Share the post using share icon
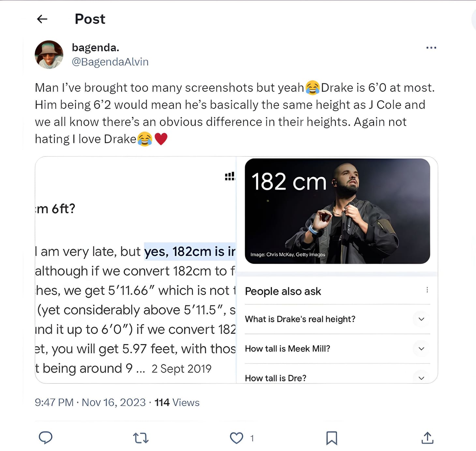Screen dimensions: 476x451 coord(427,438)
